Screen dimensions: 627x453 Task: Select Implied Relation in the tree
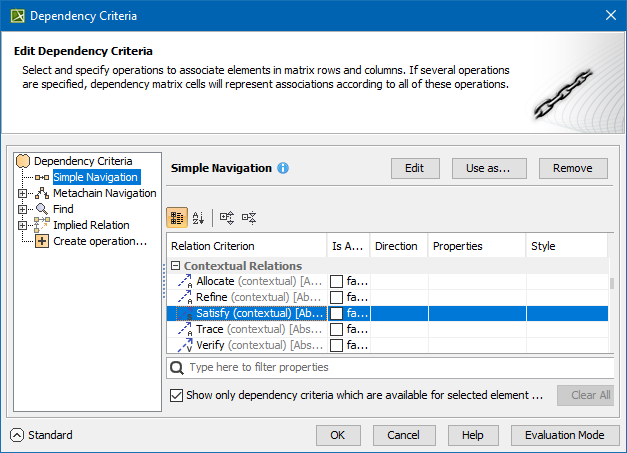91,225
